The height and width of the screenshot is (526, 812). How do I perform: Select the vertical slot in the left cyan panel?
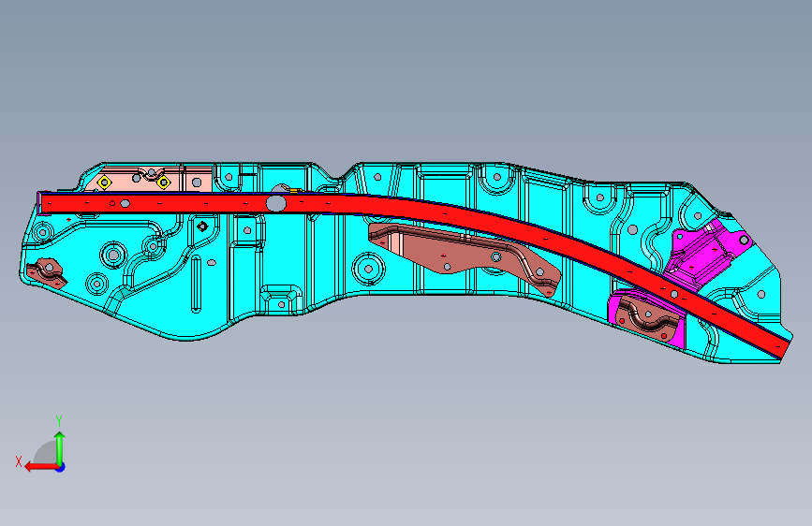pyautogui.click(x=196, y=284)
